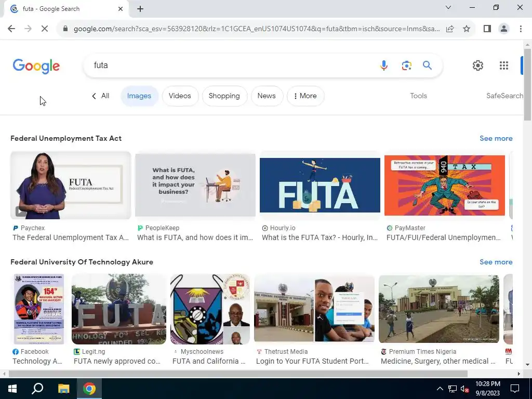Share this page using the share icon

coord(450,29)
